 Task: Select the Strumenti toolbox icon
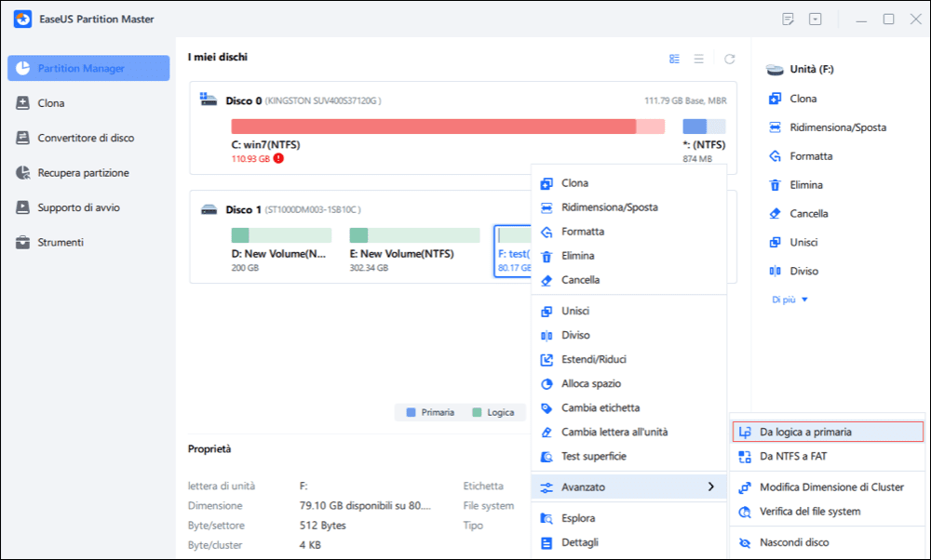pyautogui.click(x=22, y=242)
